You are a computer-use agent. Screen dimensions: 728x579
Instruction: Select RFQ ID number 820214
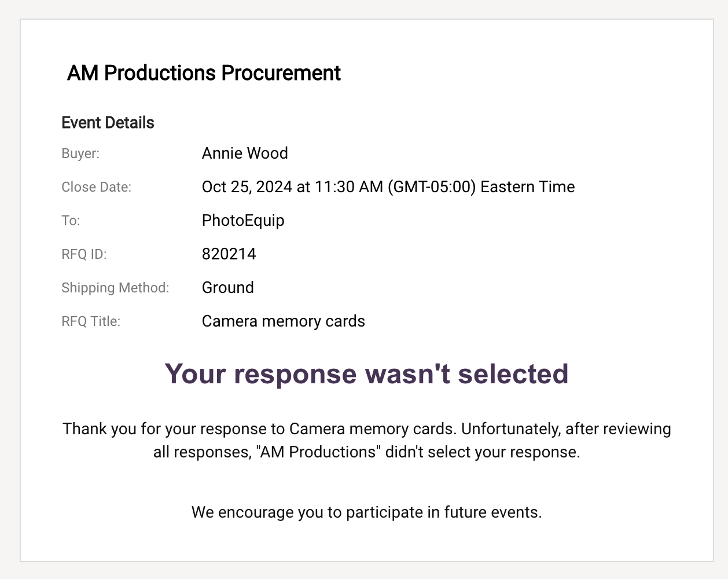[229, 254]
